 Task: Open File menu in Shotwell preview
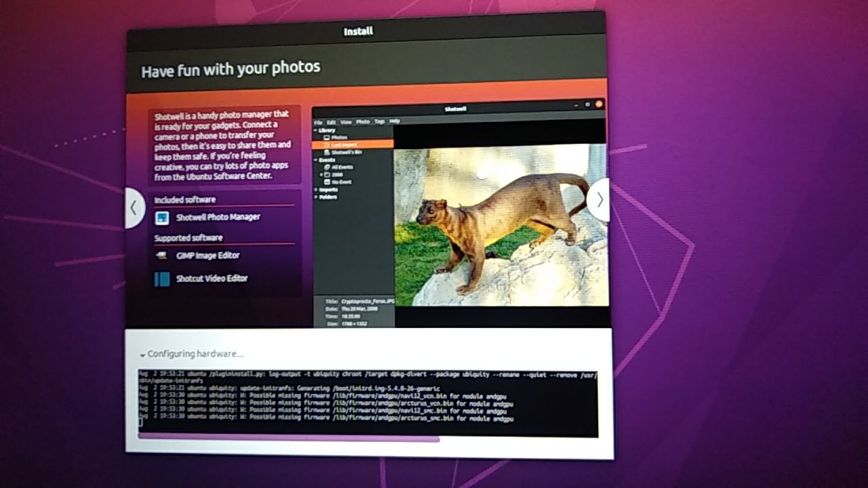pyautogui.click(x=318, y=122)
